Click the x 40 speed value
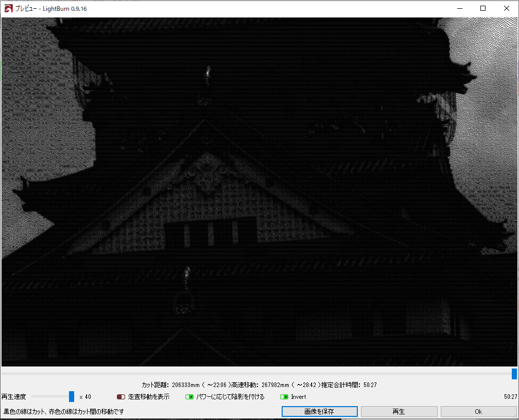The height and width of the screenshot is (420, 519). tap(85, 397)
